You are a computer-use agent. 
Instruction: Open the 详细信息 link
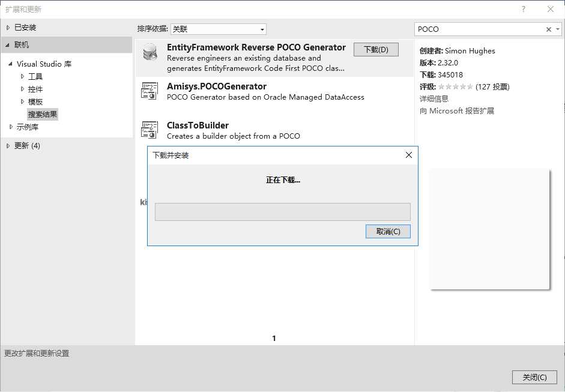(434, 98)
